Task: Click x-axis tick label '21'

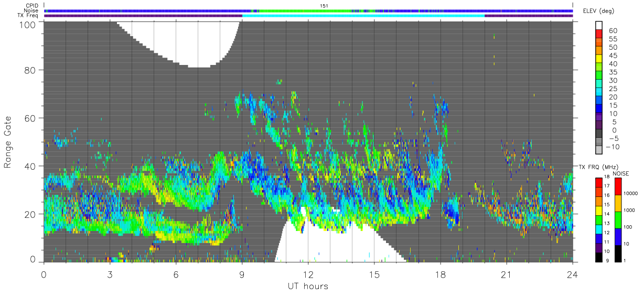Action: coord(506,274)
